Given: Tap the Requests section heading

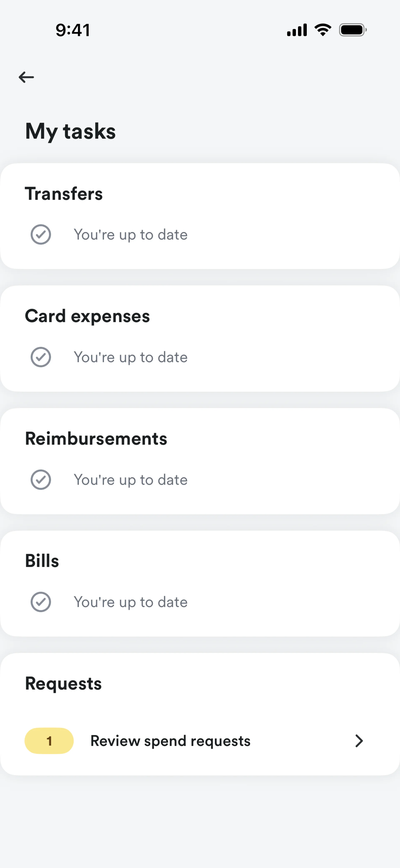Looking at the screenshot, I should coord(63,684).
